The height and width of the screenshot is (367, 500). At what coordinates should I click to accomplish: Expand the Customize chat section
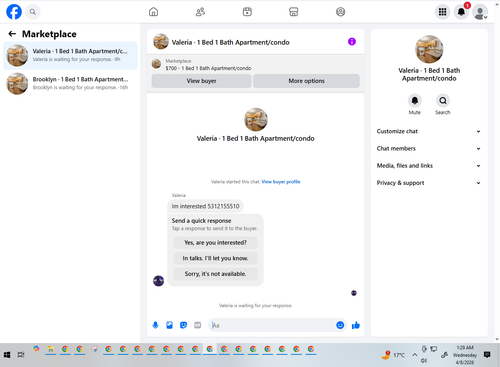[429, 131]
